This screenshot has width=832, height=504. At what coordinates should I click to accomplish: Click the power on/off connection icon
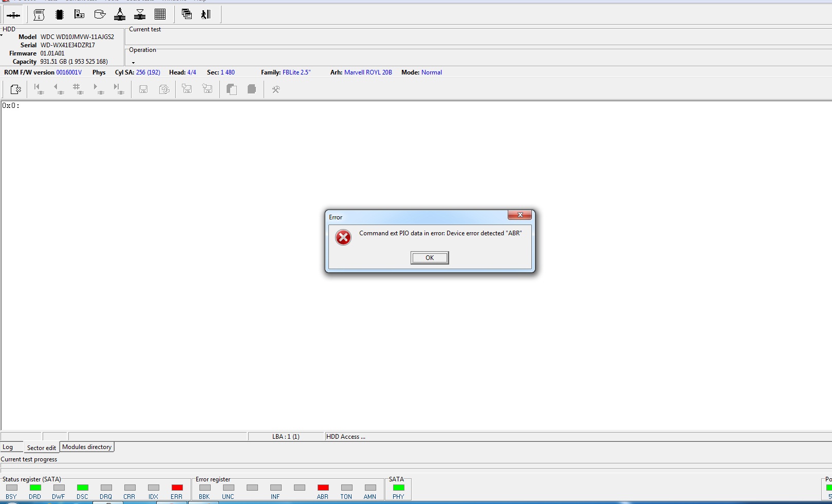tap(13, 15)
